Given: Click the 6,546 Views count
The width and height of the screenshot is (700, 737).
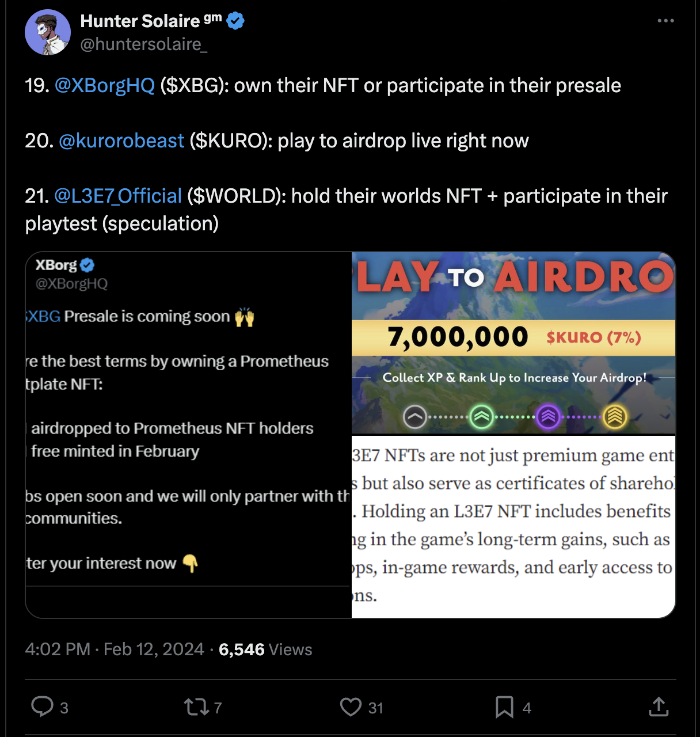Looking at the screenshot, I should pos(265,649).
